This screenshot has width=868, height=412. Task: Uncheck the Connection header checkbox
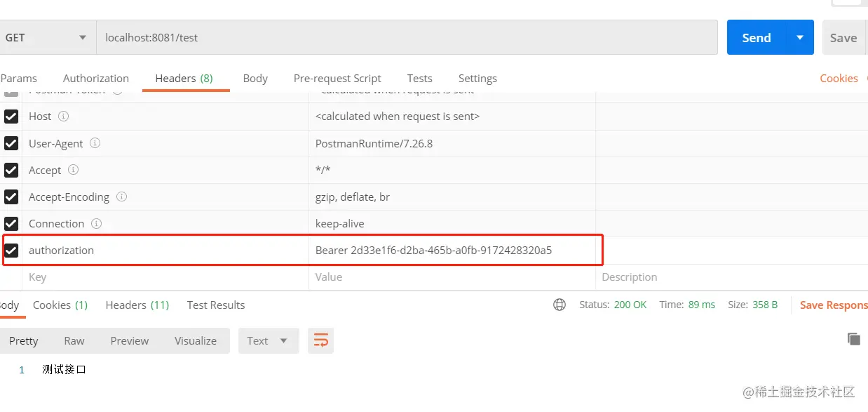[11, 223]
